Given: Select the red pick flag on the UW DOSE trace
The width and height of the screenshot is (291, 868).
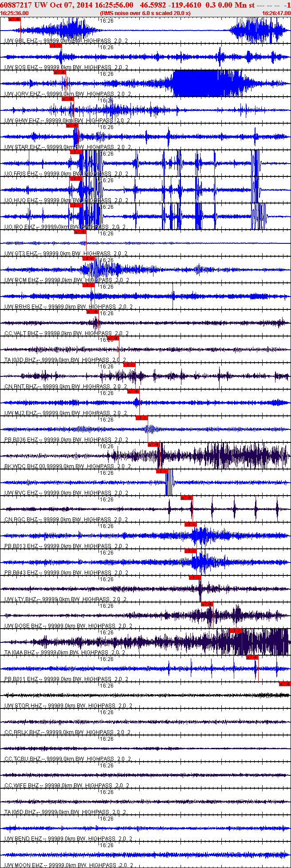Looking at the screenshot, I should pyautogui.click(x=207, y=604).
